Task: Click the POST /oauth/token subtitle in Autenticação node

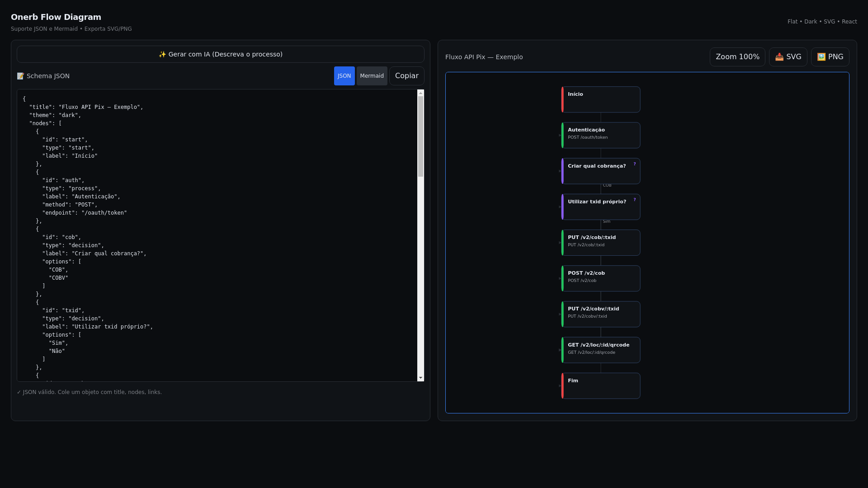Action: [588, 137]
